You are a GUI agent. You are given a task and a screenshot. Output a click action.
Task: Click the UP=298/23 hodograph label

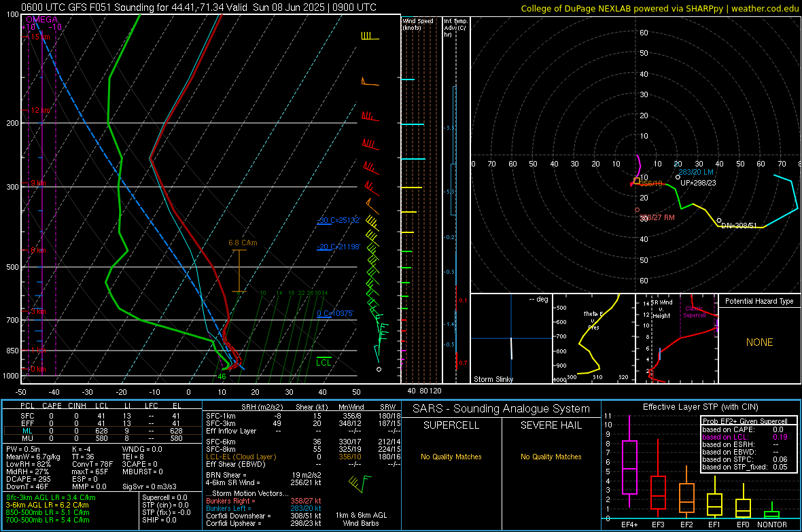[x=697, y=183]
